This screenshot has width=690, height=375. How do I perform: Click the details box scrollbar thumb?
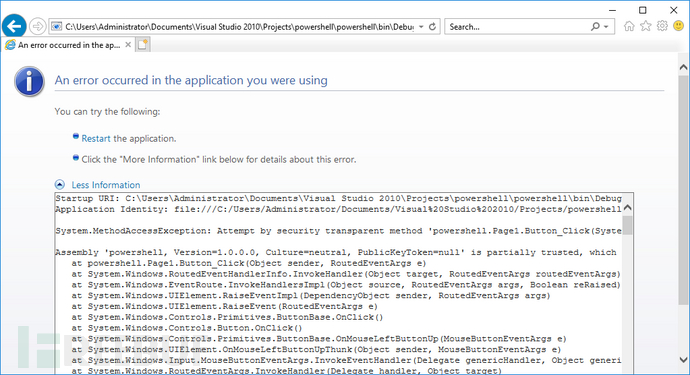pos(628,225)
